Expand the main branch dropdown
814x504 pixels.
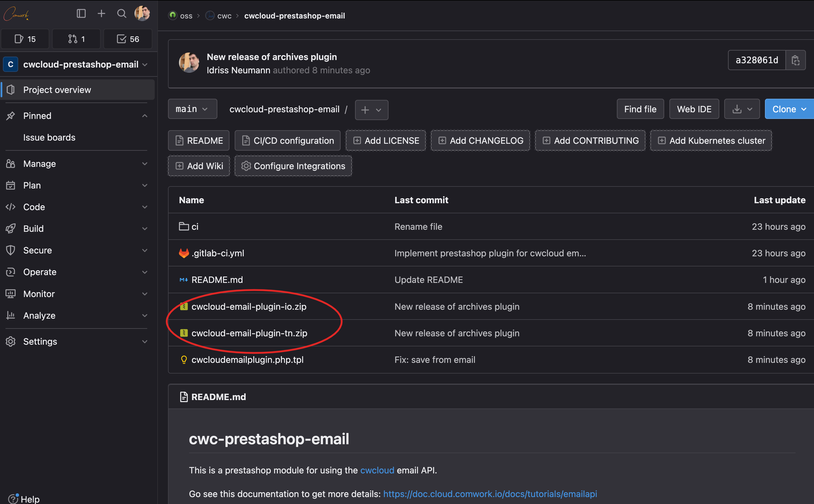tap(192, 109)
